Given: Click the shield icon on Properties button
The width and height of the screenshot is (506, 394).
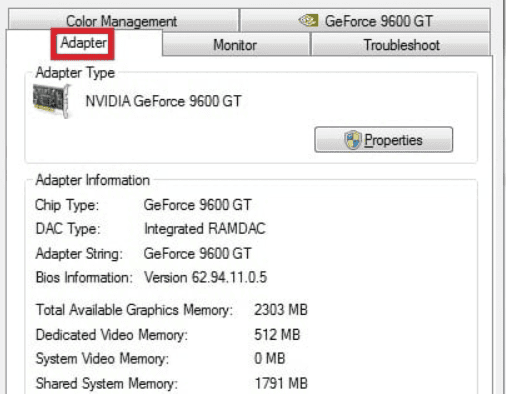Looking at the screenshot, I should click(353, 140).
